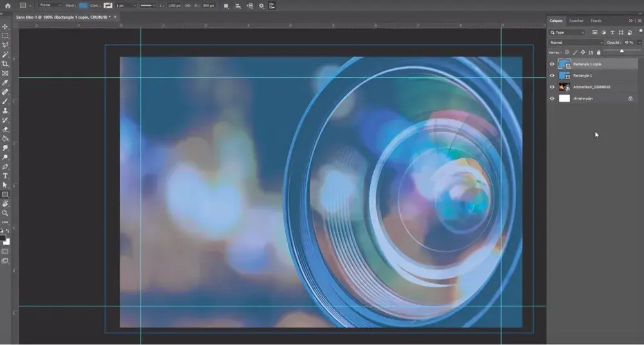Open path arrangement icon in options bar

249,6
